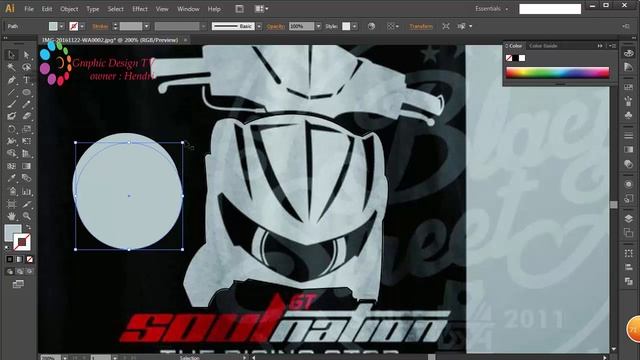This screenshot has height=360, width=640.
Task: Pick the Perspective Grid tool
Action: (x=27, y=153)
